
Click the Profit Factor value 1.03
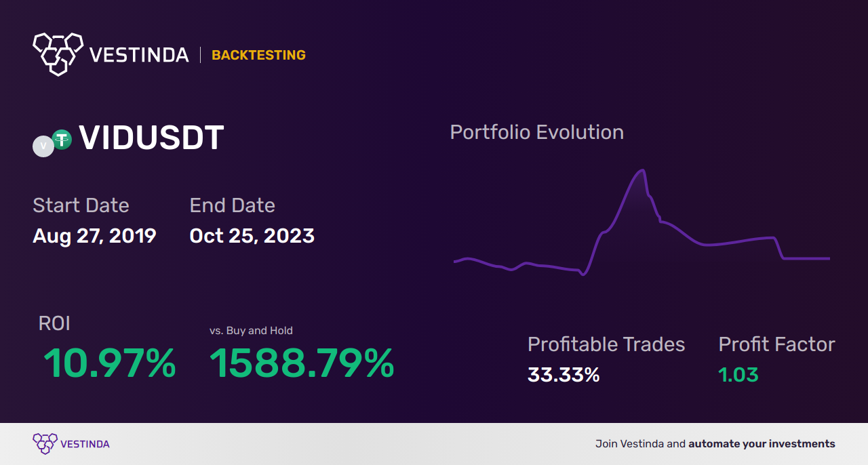point(738,375)
